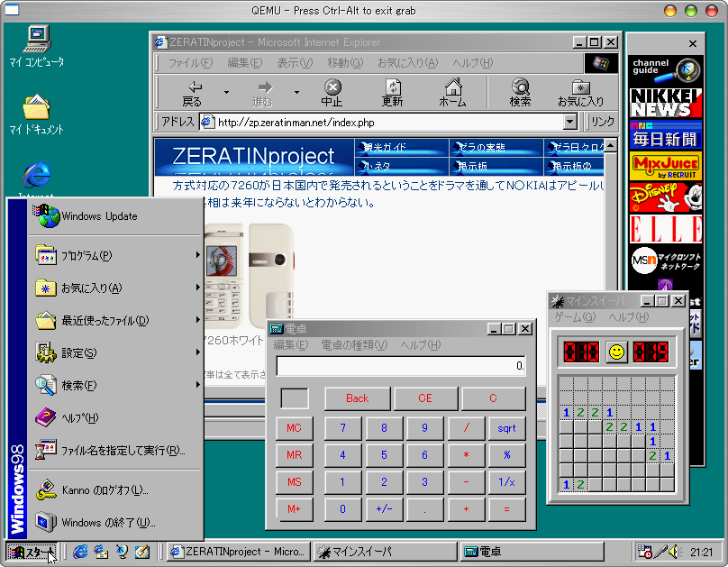Viewport: 728px width, 567px height.
Task: Open the 電卓の種類(V) menu in Calculator
Action: point(354,345)
